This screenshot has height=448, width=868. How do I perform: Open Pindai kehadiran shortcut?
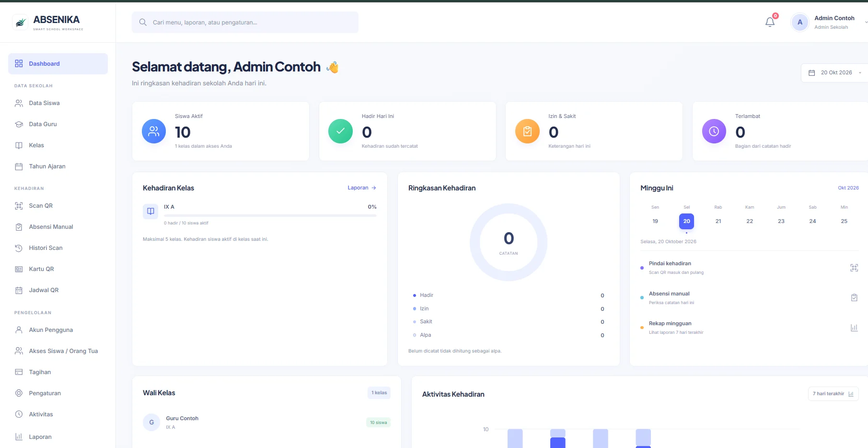pyautogui.click(x=749, y=268)
